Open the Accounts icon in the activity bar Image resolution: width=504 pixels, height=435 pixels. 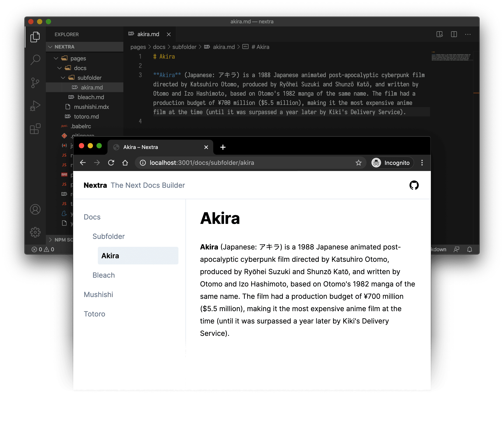click(35, 209)
